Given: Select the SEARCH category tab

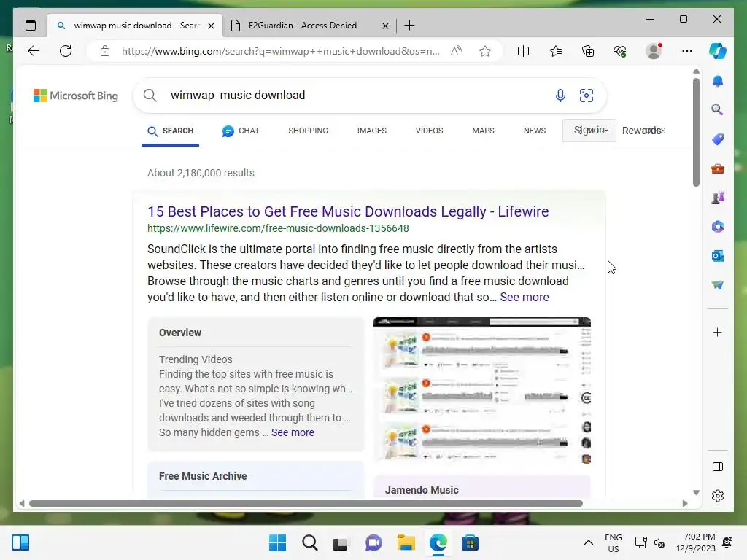Looking at the screenshot, I should (x=171, y=131).
